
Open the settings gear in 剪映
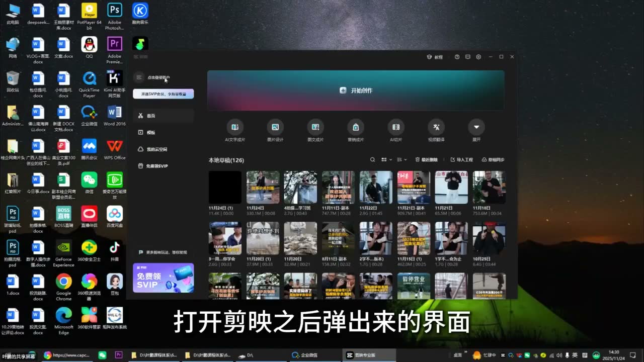tap(478, 57)
